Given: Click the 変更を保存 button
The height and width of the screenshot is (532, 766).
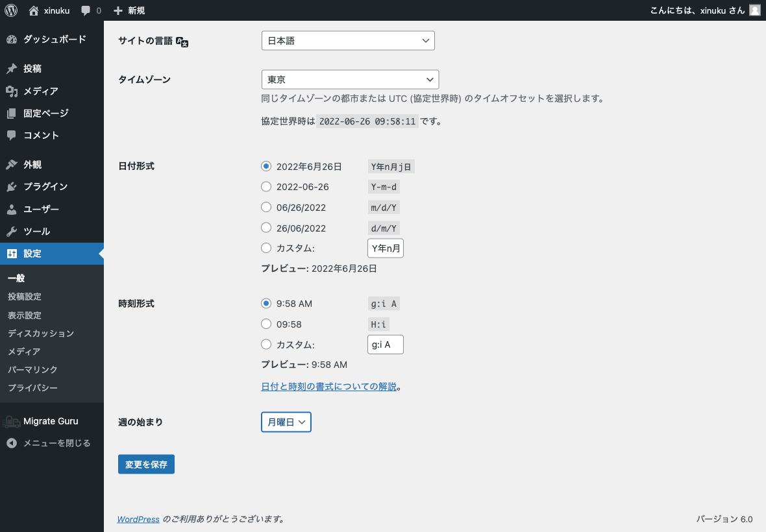Looking at the screenshot, I should coord(146,464).
